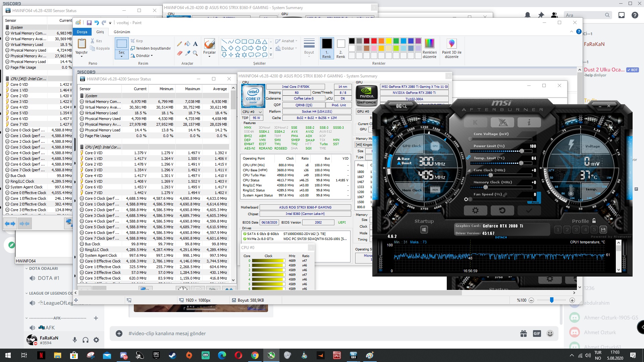Switch to Giriş ribbon tab

[x=100, y=32]
